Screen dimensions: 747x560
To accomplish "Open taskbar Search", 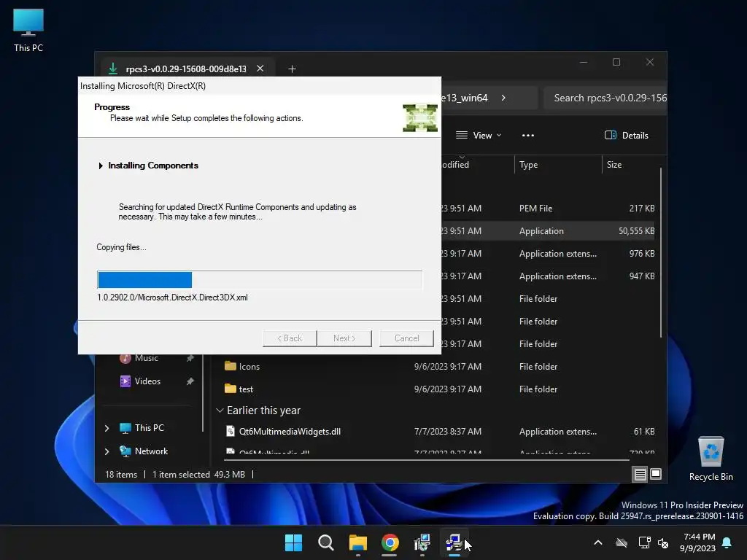I will point(326,542).
